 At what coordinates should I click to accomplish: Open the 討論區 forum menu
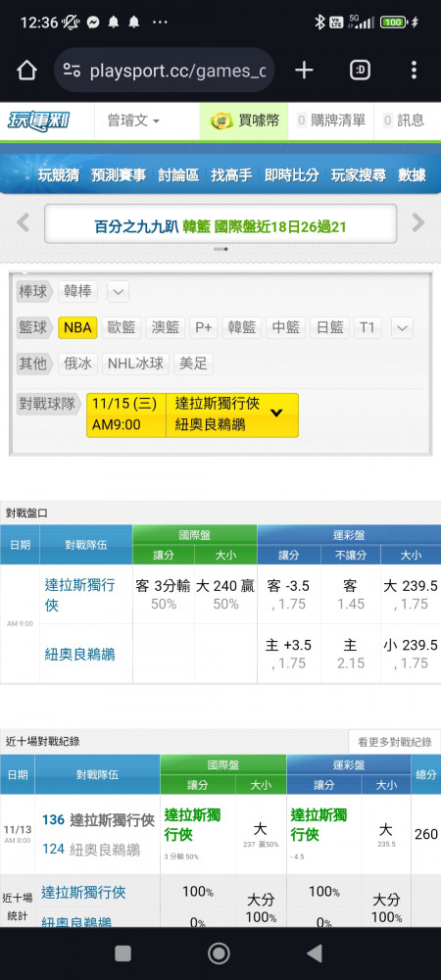[178, 175]
